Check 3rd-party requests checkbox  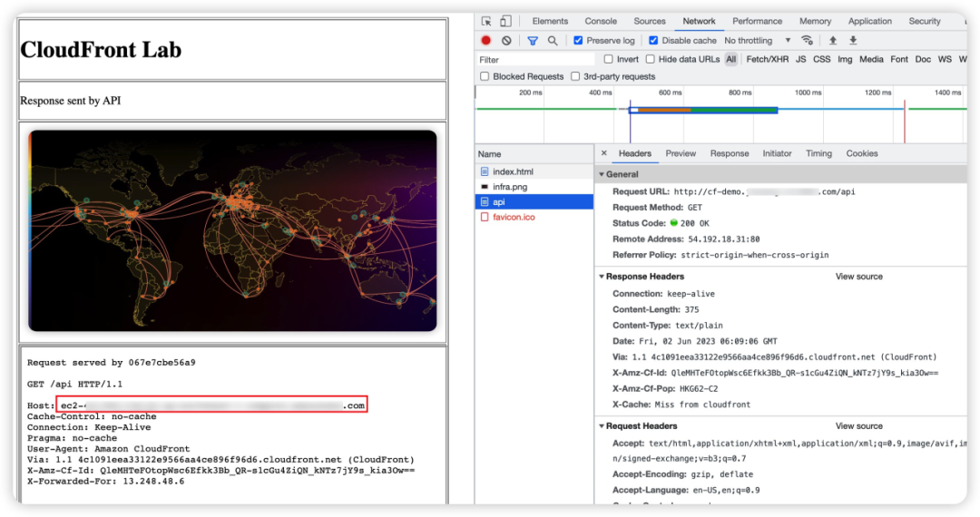pos(575,76)
